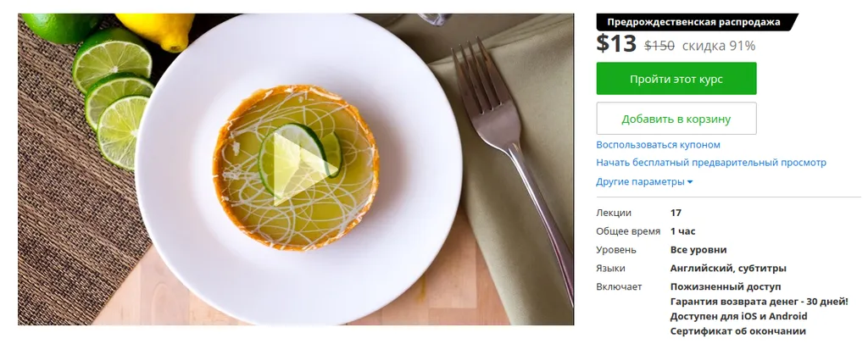This screenshot has height=344, width=868.
Task: Open 'Воспользоваться купоном' link
Action: pyautogui.click(x=658, y=145)
